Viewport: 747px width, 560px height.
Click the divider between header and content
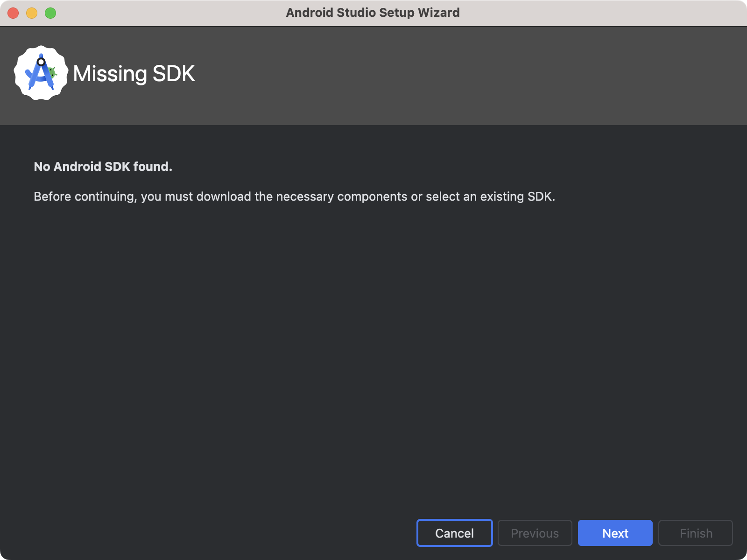373,125
